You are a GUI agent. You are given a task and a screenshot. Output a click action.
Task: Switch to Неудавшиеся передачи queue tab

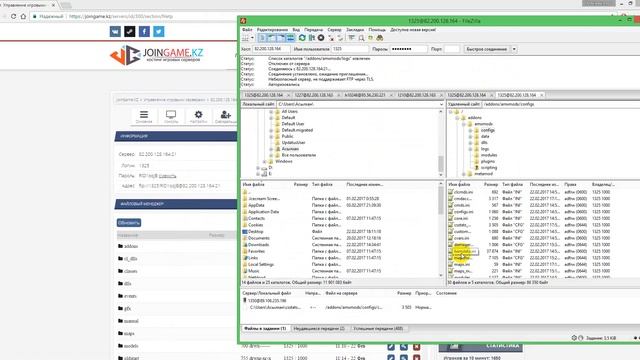pos(319,329)
